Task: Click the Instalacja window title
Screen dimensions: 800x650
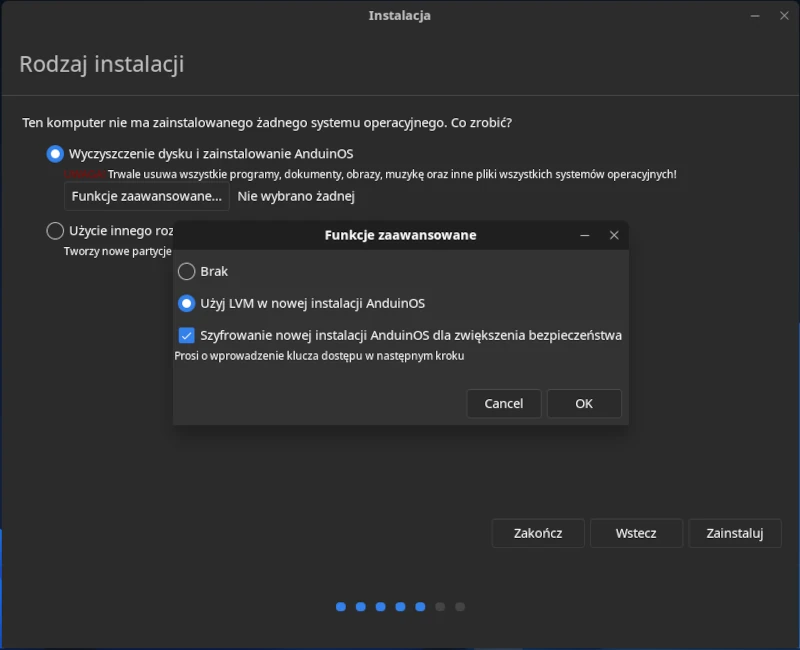Action: pyautogui.click(x=399, y=16)
